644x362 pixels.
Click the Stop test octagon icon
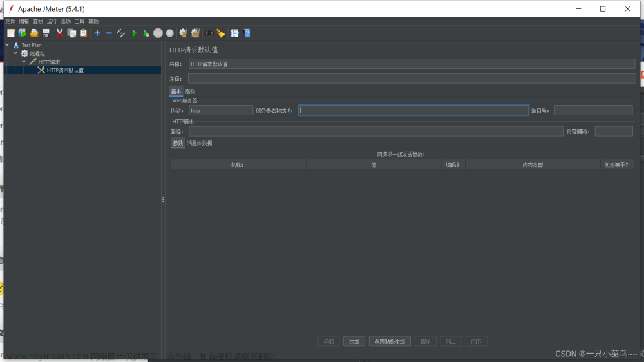[x=158, y=33]
